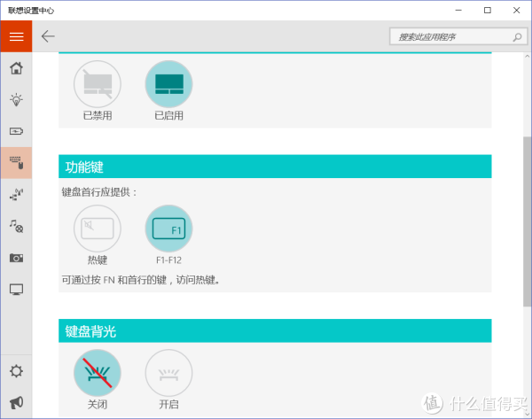The height and width of the screenshot is (419, 532).
Task: Click the FN hotkey description text
Action: [140, 280]
